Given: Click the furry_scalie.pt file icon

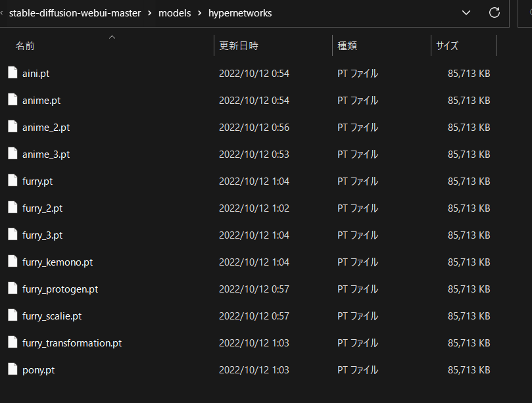Looking at the screenshot, I should (12, 316).
